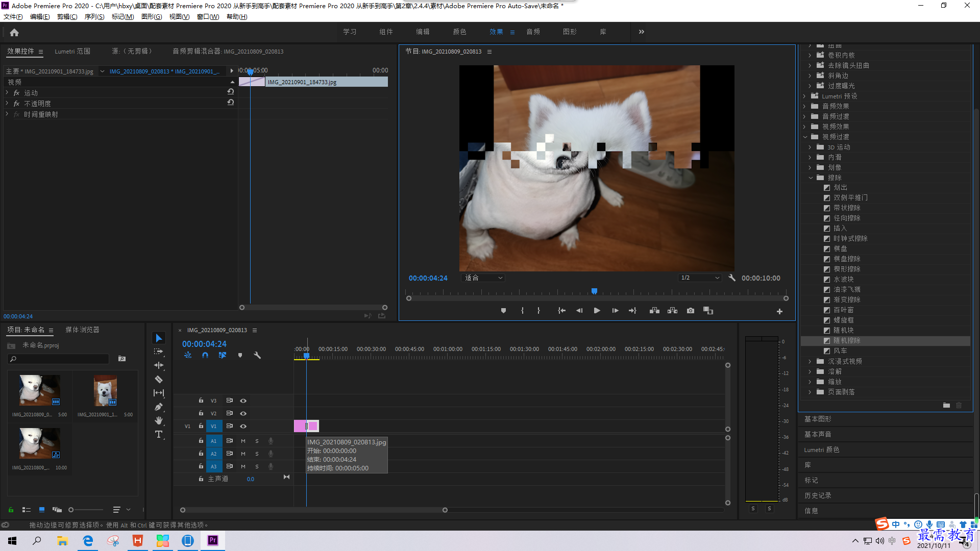Go to In point in Program monitor
This screenshot has height=551, width=980.
(561, 311)
